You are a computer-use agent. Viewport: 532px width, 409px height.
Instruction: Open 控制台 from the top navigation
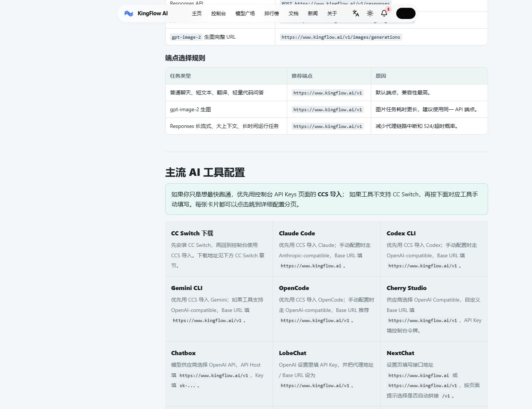[218, 13]
